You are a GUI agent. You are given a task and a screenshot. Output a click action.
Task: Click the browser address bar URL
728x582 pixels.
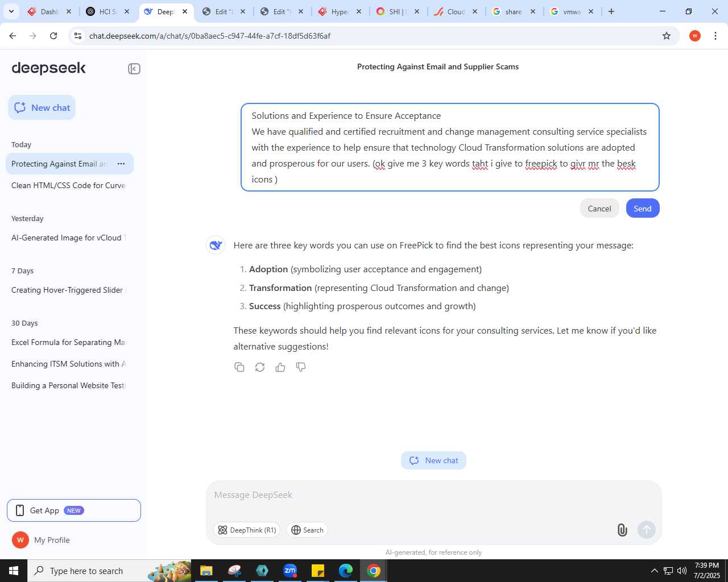[x=209, y=36]
